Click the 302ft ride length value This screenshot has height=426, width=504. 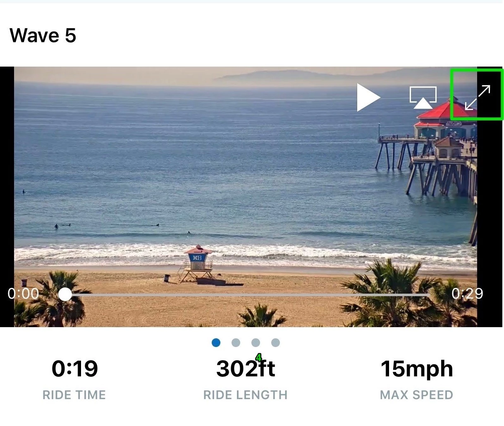pyautogui.click(x=246, y=369)
